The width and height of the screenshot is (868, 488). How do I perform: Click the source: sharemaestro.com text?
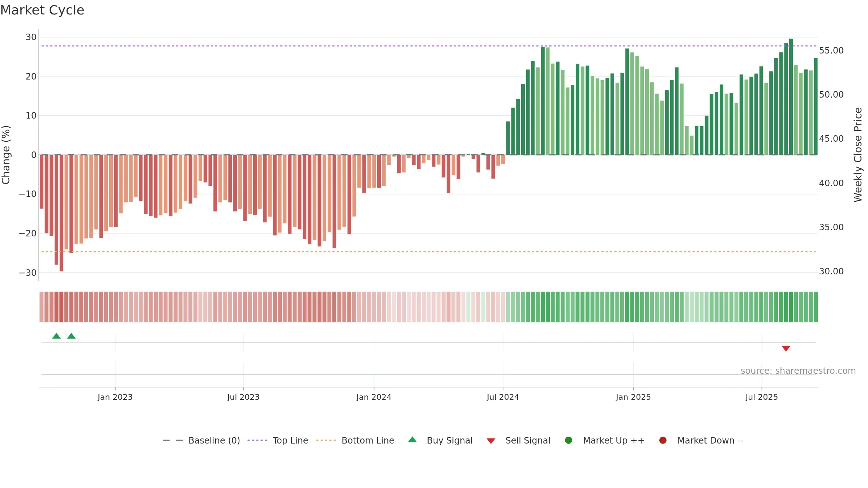tap(798, 371)
